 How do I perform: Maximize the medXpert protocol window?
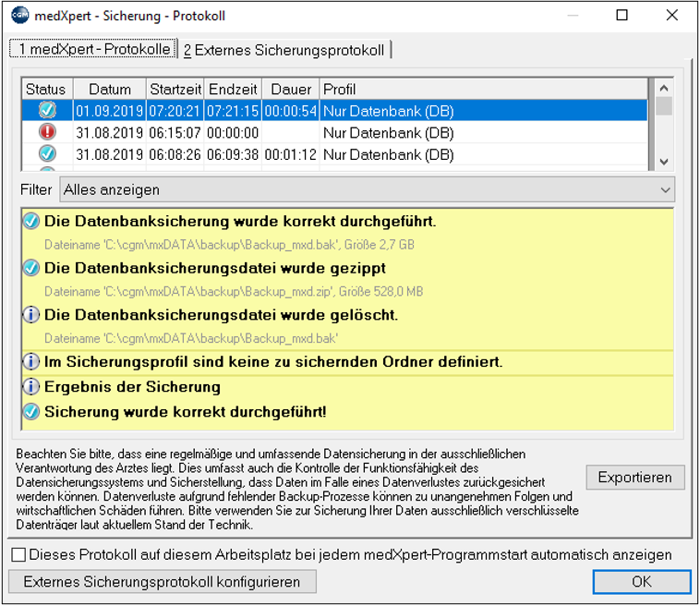point(622,15)
